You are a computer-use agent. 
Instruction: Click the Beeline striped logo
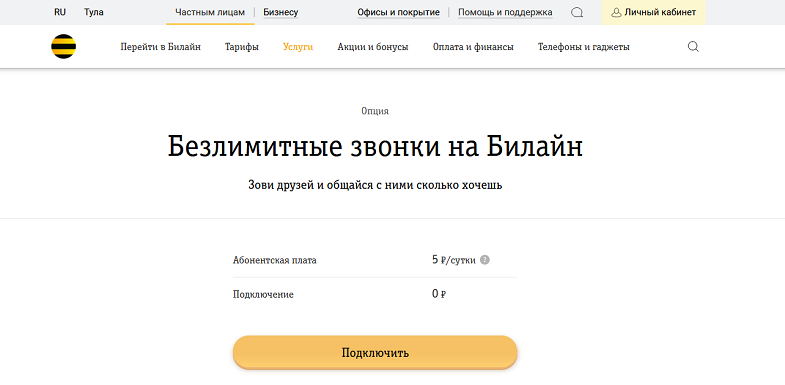point(63,47)
